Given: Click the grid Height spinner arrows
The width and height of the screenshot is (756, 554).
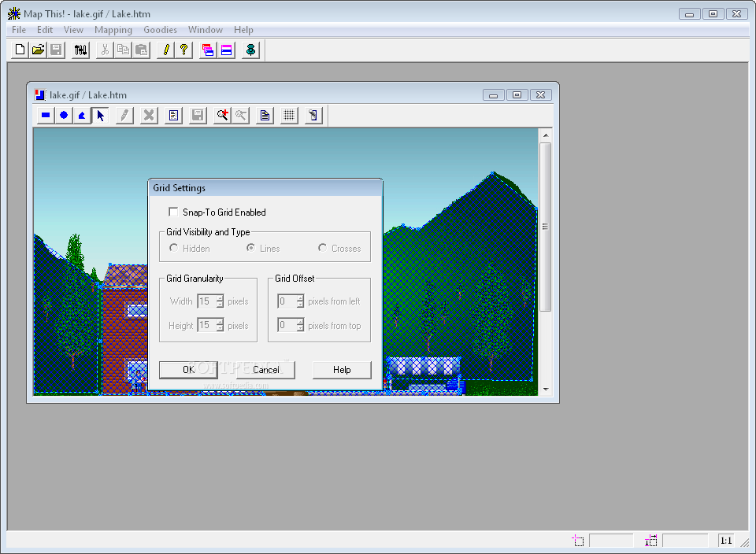Looking at the screenshot, I should coord(220,326).
